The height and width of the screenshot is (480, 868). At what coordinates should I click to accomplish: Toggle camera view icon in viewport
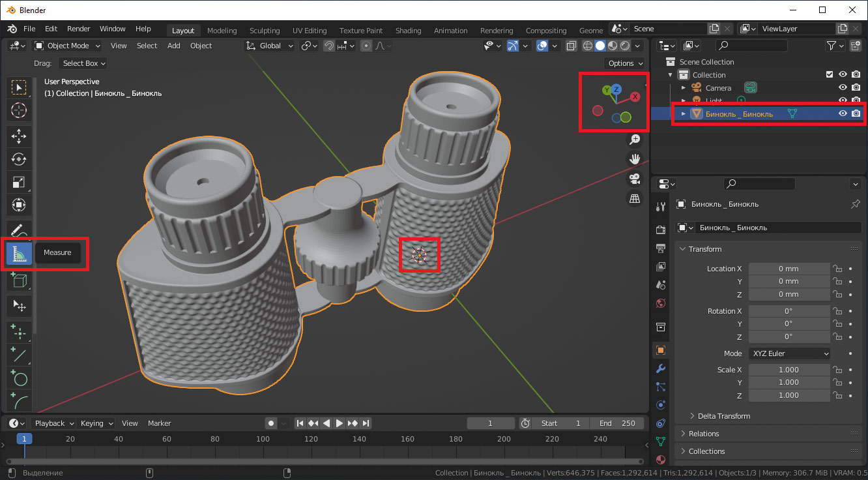coord(635,179)
